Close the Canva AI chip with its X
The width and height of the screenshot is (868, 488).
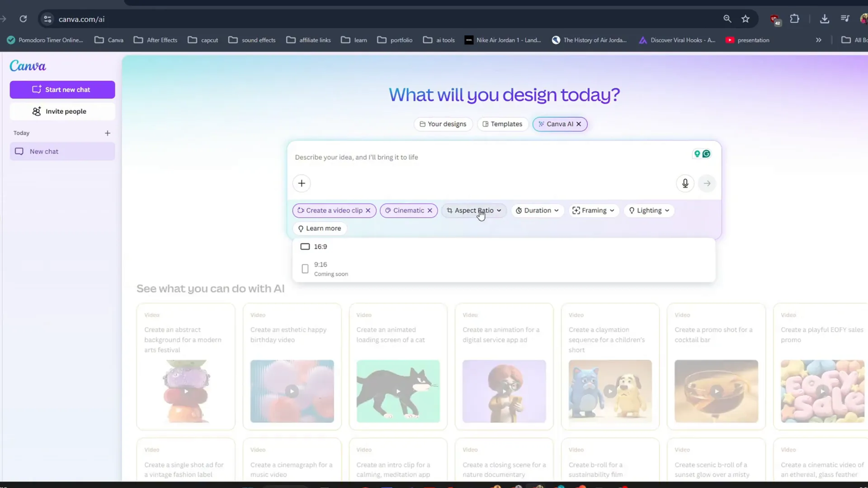(579, 124)
